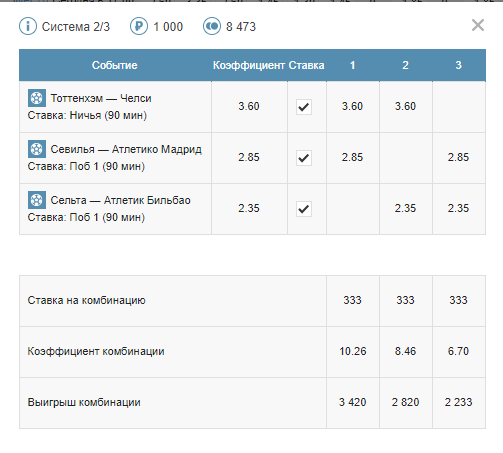
Task: Toggle the Севилья — Атлетико Мадрид checkbox
Action: (304, 158)
